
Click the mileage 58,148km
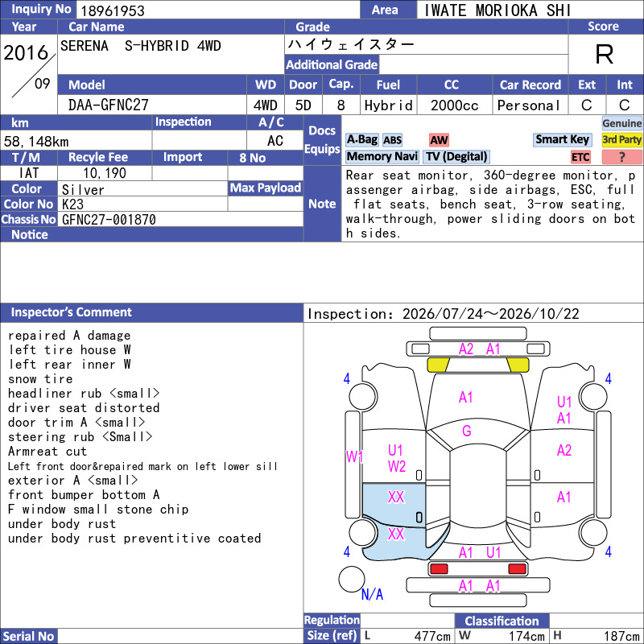coord(36,142)
